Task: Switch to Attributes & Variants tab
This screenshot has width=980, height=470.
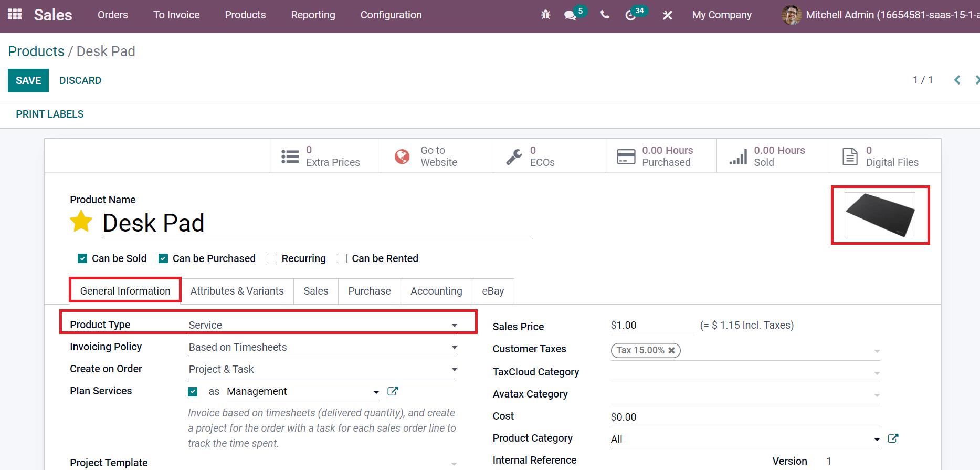Action: click(237, 291)
